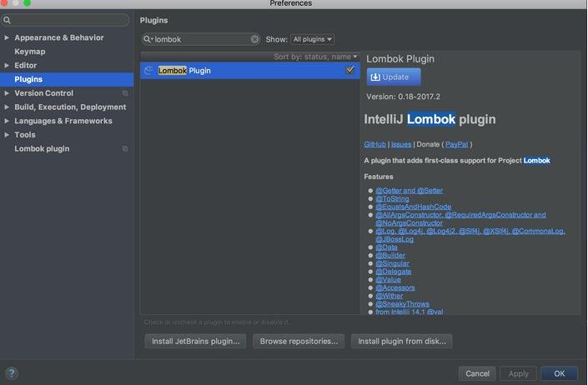The height and width of the screenshot is (385, 588).
Task: Select Keymap in the settings sidebar
Action: (30, 52)
